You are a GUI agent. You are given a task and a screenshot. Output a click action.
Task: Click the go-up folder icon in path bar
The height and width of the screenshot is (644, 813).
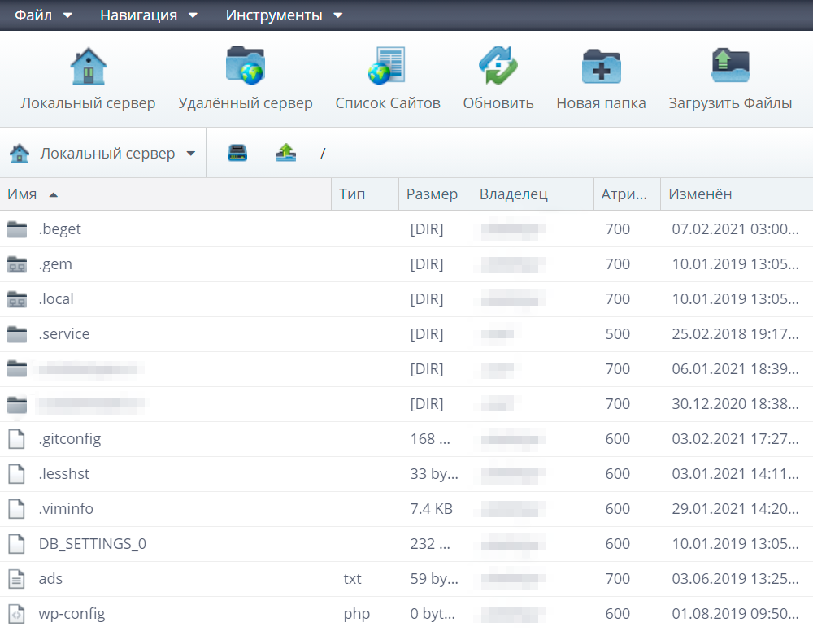286,153
